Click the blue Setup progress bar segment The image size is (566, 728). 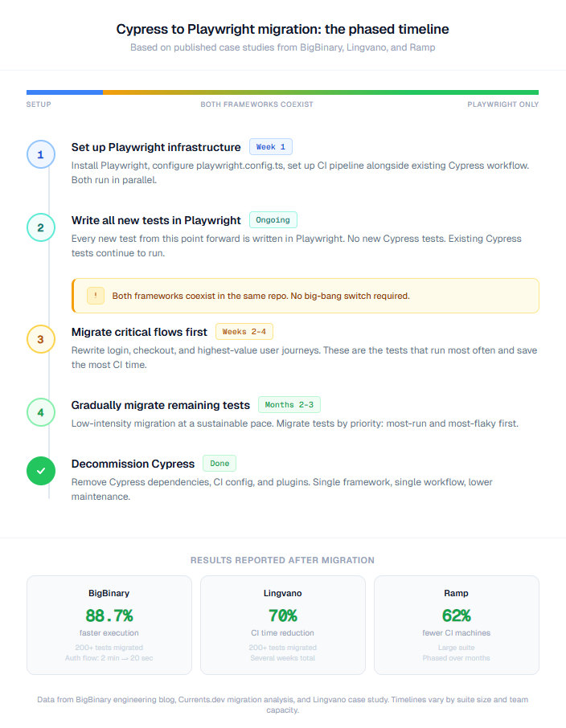pyautogui.click(x=64, y=92)
